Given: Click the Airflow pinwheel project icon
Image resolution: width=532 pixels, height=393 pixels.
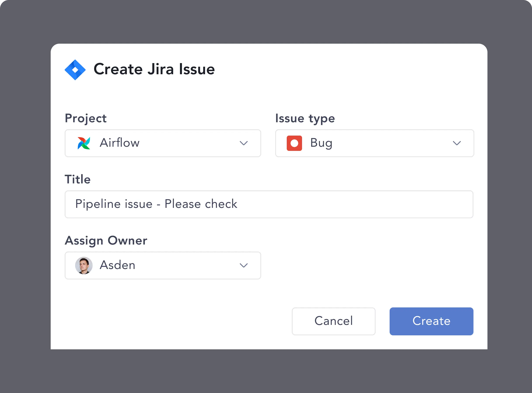Looking at the screenshot, I should (84, 143).
